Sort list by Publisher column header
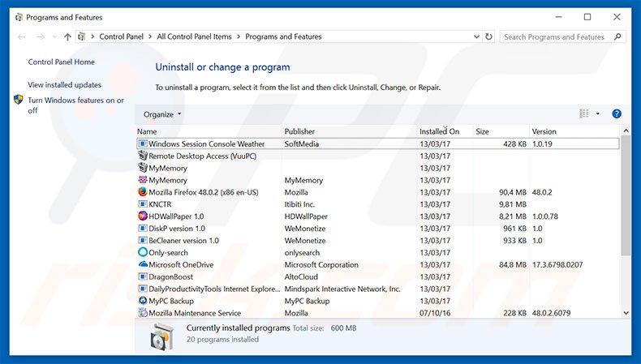Image resolution: width=641 pixels, height=364 pixels. (x=301, y=131)
